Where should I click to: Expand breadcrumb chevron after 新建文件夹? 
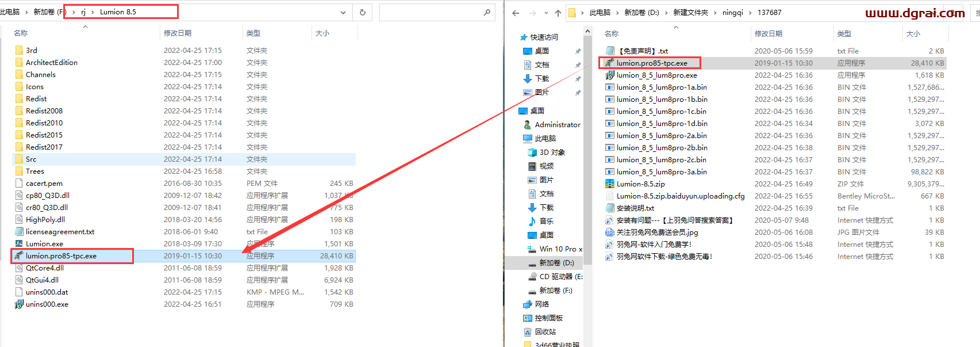(715, 13)
